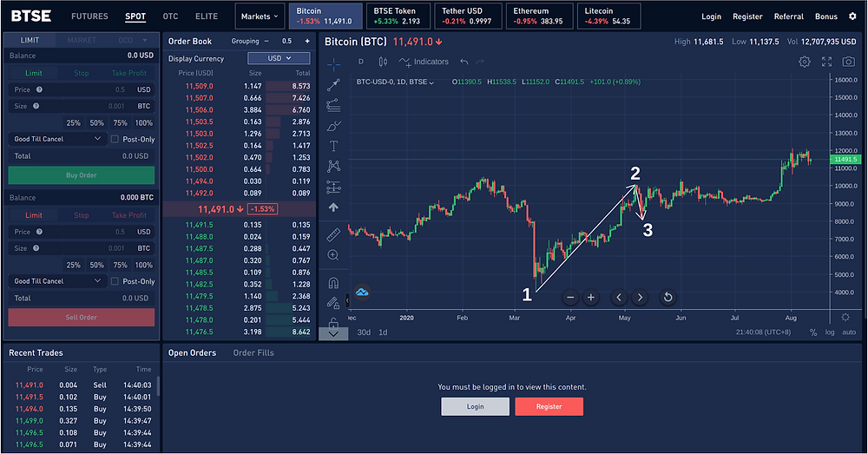Switch to the FUTURES tab
Screen dimensions: 868x454
point(89,16)
